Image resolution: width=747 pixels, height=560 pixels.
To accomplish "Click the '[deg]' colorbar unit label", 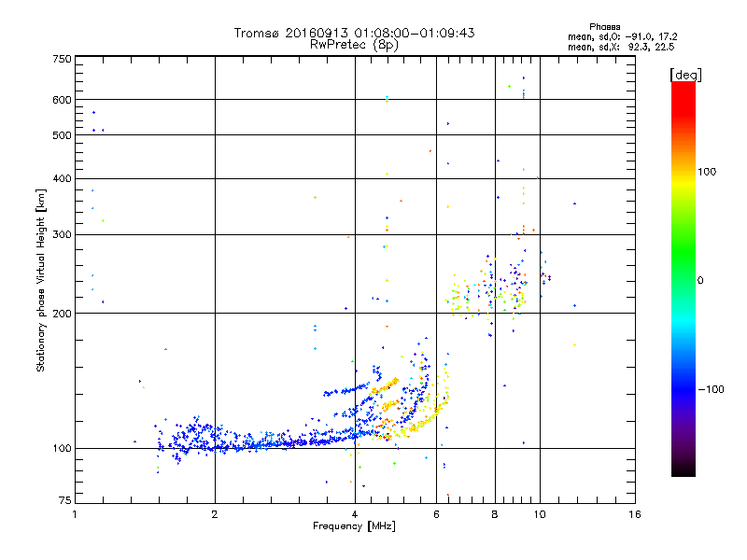I will point(685,75).
